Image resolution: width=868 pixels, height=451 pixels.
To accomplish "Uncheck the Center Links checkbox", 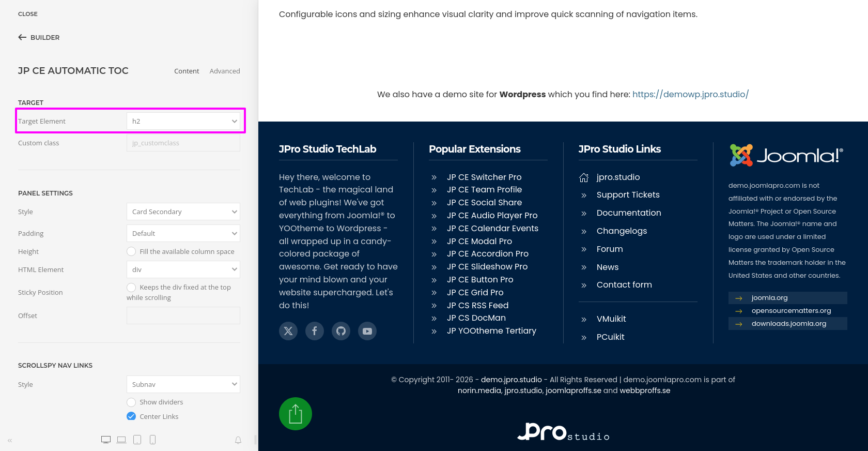I will (131, 416).
